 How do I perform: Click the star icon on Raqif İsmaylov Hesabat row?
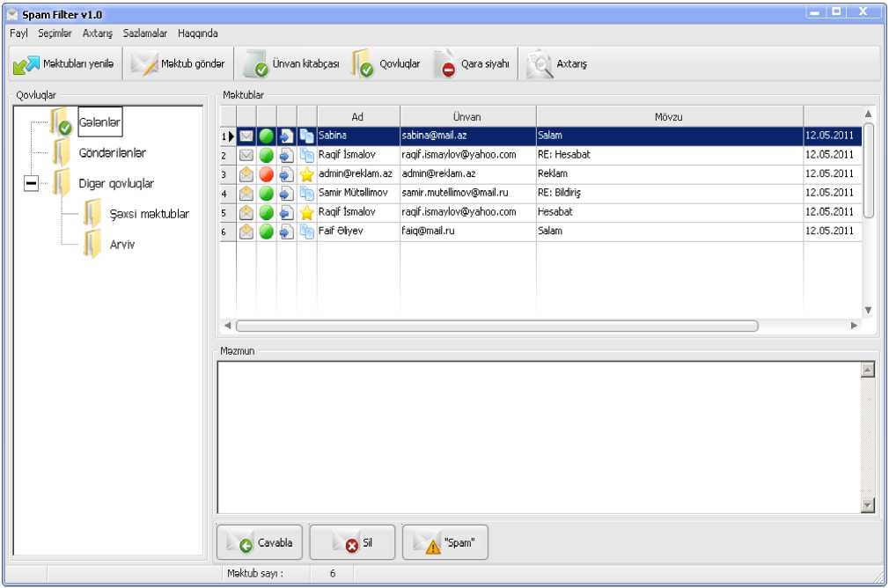[306, 212]
